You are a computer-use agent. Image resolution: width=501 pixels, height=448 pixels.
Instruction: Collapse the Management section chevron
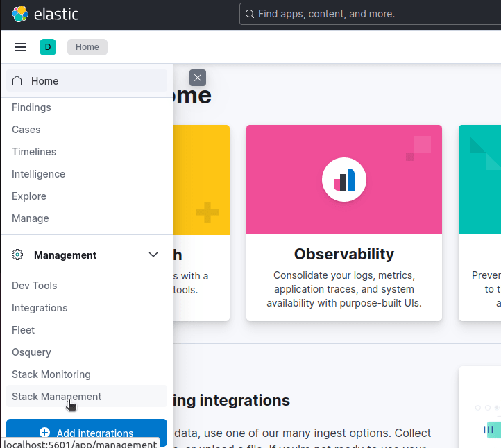153,255
